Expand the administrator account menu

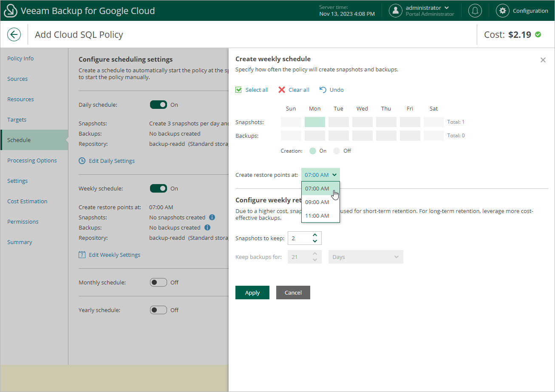coord(447,8)
